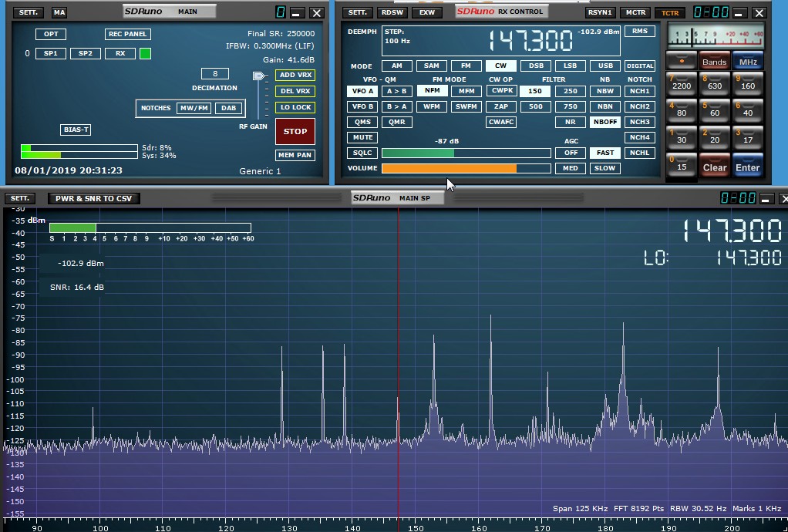This screenshot has width=788, height=532.
Task: Click PWR & SNR TO CSV button
Action: coord(94,198)
